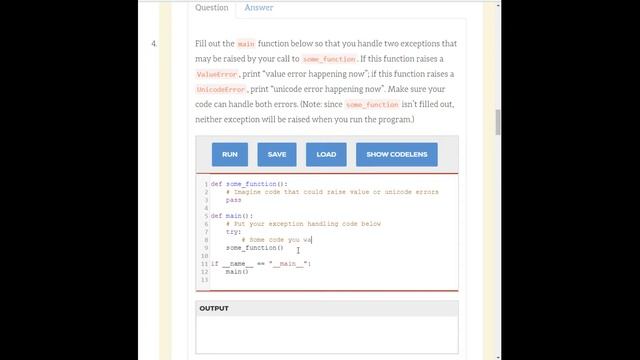Click the question number 4 label

pos(154,44)
